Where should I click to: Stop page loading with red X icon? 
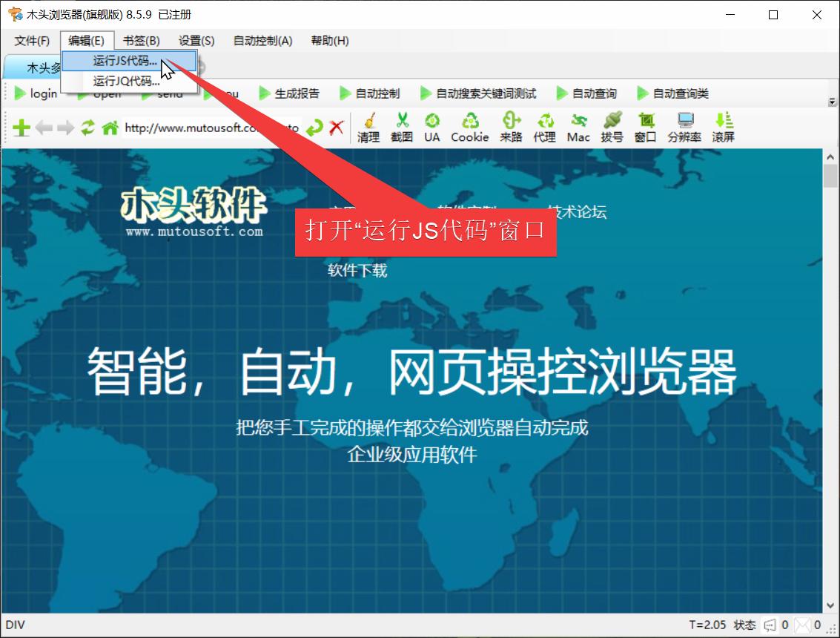tap(336, 127)
